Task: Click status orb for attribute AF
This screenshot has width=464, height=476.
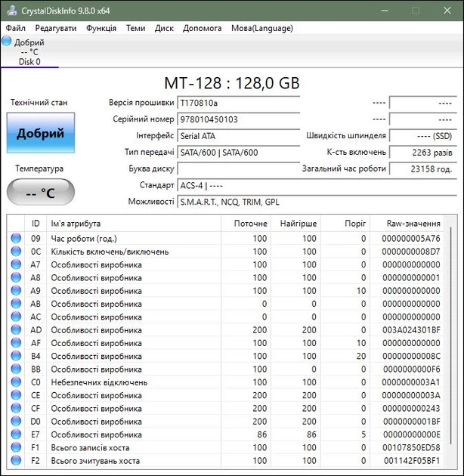Action: pyautogui.click(x=16, y=343)
